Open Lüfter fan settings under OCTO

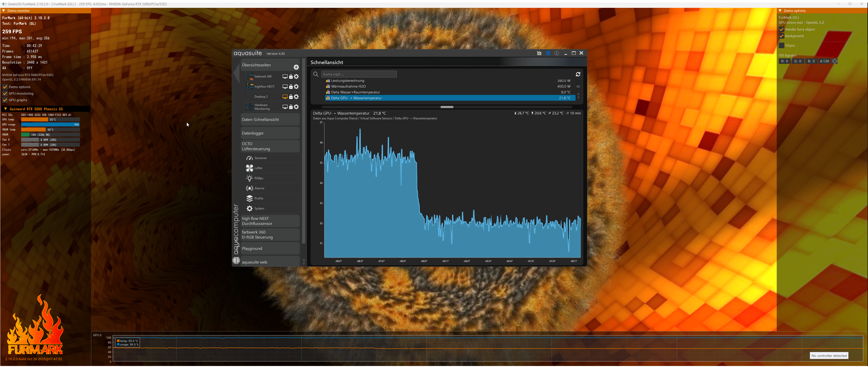[258, 168]
